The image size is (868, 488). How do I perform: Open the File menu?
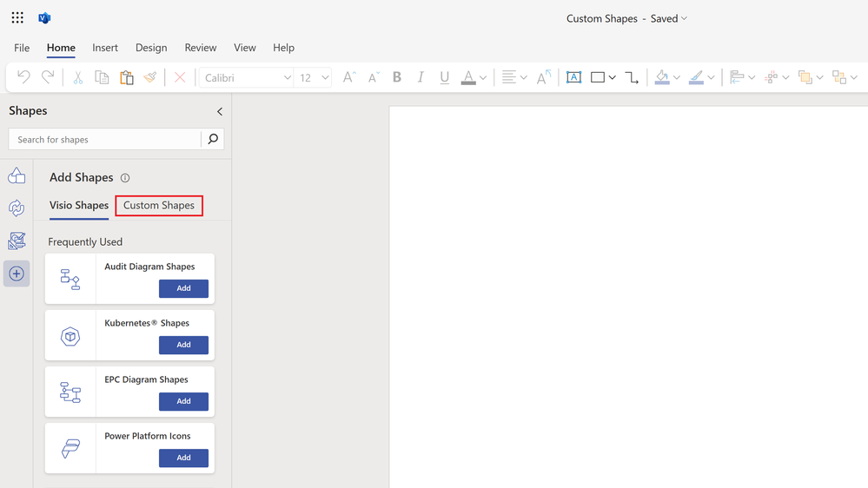pos(22,48)
